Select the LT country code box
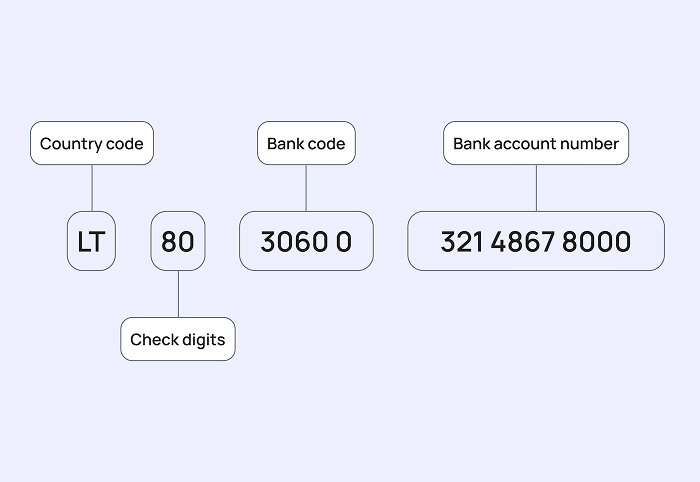The height and width of the screenshot is (482, 700). (x=92, y=241)
